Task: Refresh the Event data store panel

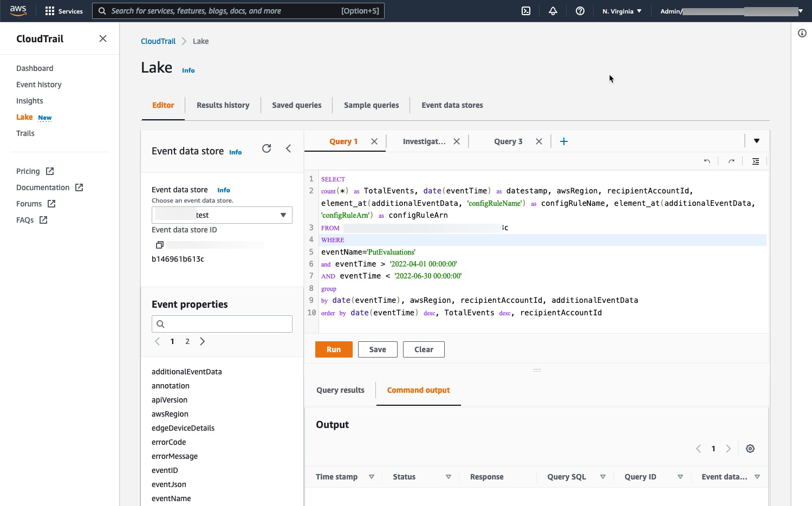Action: [266, 148]
